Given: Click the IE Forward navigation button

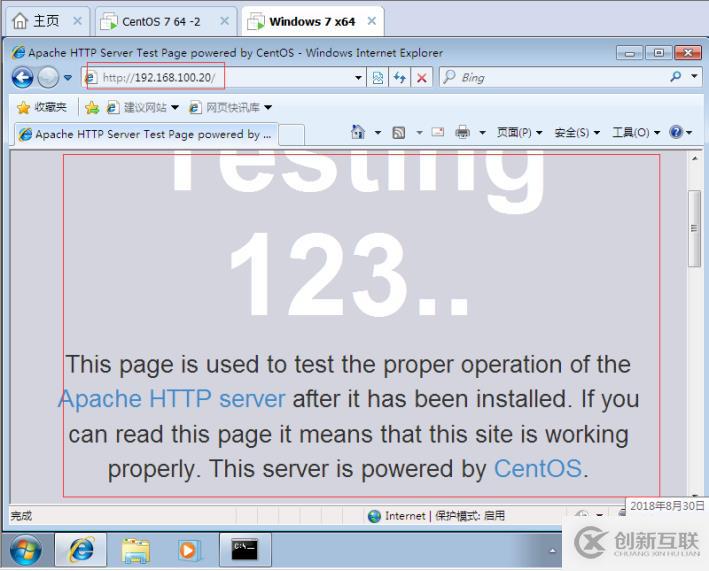Looking at the screenshot, I should (x=48, y=78).
